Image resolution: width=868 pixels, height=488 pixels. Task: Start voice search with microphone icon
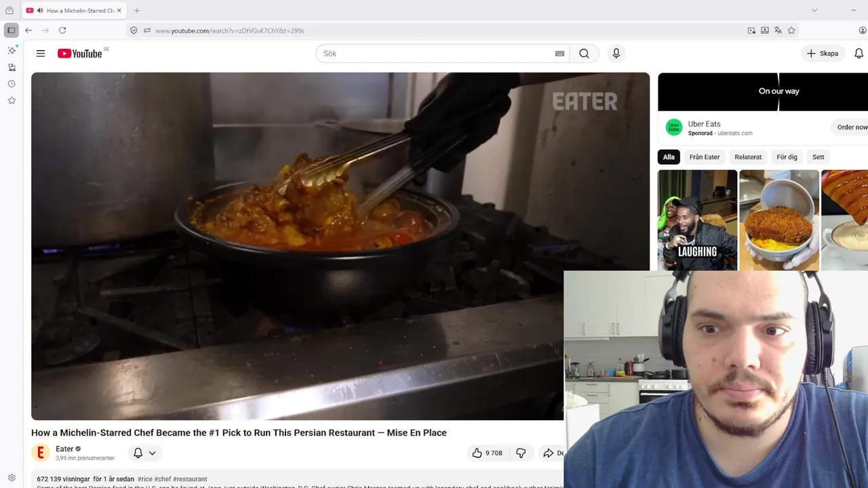tap(616, 54)
